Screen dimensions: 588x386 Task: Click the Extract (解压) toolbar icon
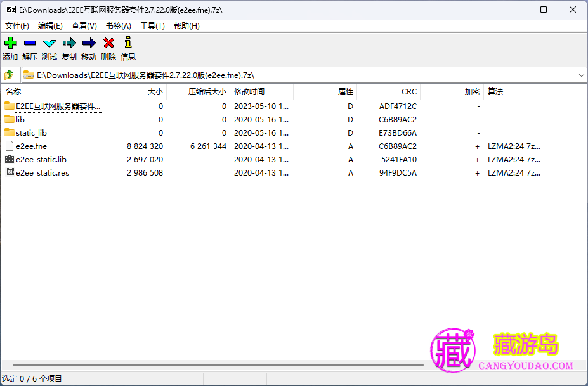click(30, 43)
